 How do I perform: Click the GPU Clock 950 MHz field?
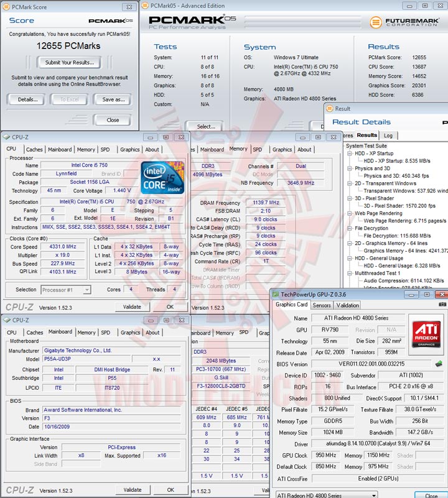pyautogui.click(x=325, y=455)
